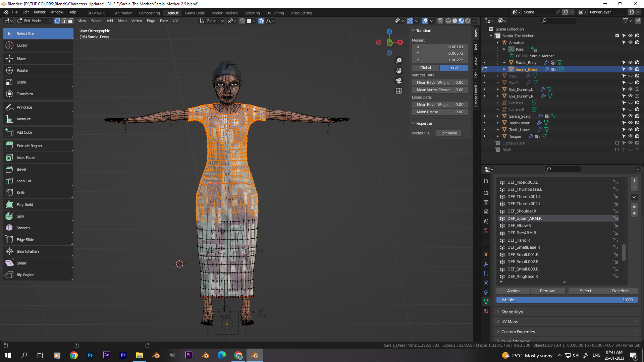644x362 pixels.
Task: Choose the Inset Faces tool
Action: click(x=38, y=158)
